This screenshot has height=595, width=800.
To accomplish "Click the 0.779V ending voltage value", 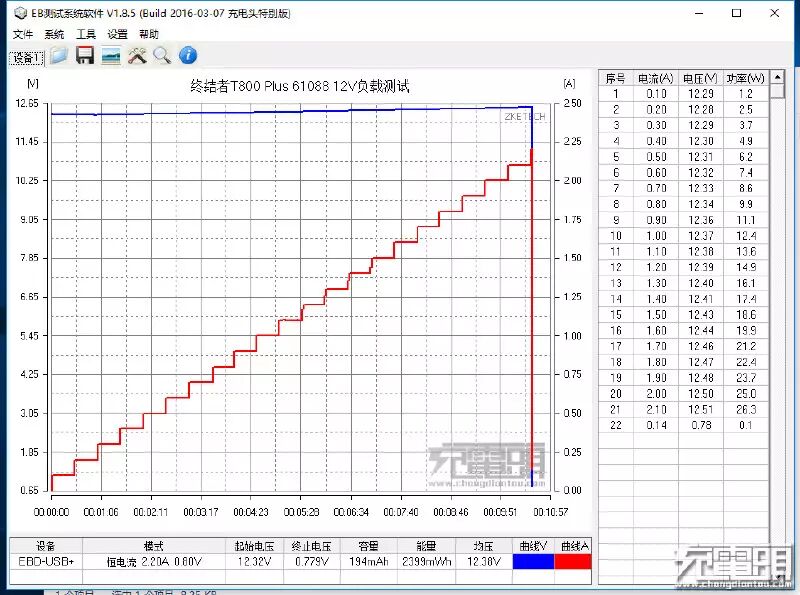I will pos(311,562).
